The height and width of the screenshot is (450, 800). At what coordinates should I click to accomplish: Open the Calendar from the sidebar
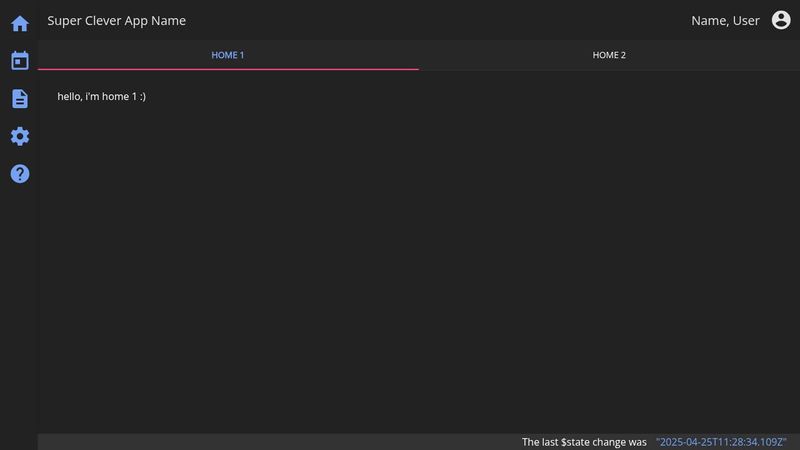20,61
